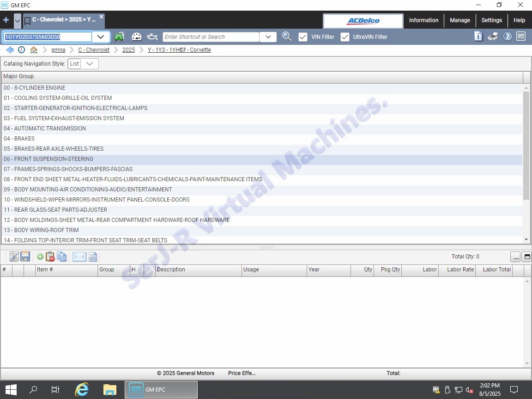Click the green vehicle lookup icon
Screen dimensions: 532x399
coord(120,37)
